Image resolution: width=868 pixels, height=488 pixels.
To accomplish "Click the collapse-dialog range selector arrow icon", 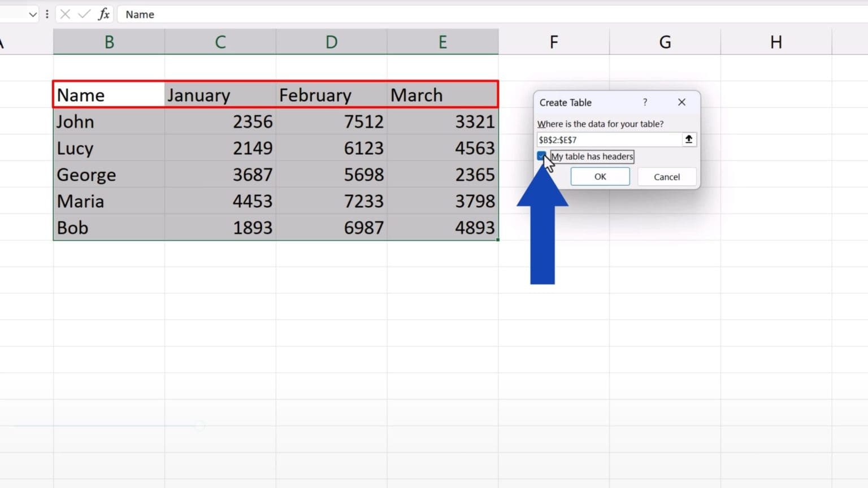I will pyautogui.click(x=689, y=139).
